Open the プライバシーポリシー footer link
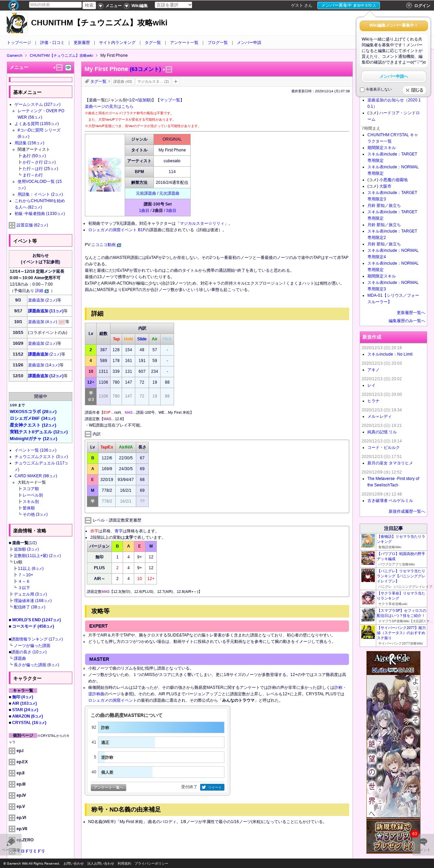Viewport: 434px width, 868px height. (151, 863)
